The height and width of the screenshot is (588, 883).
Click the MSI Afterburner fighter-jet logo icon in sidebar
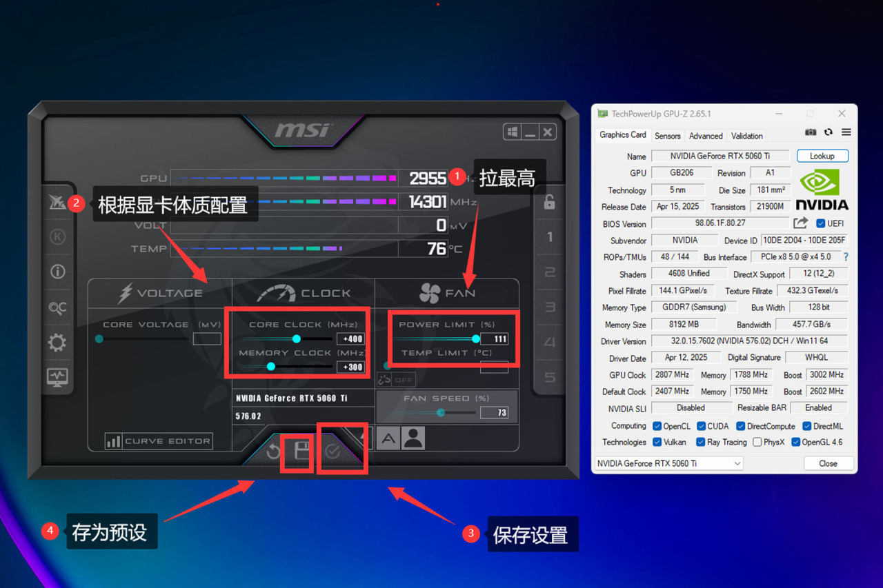point(57,202)
